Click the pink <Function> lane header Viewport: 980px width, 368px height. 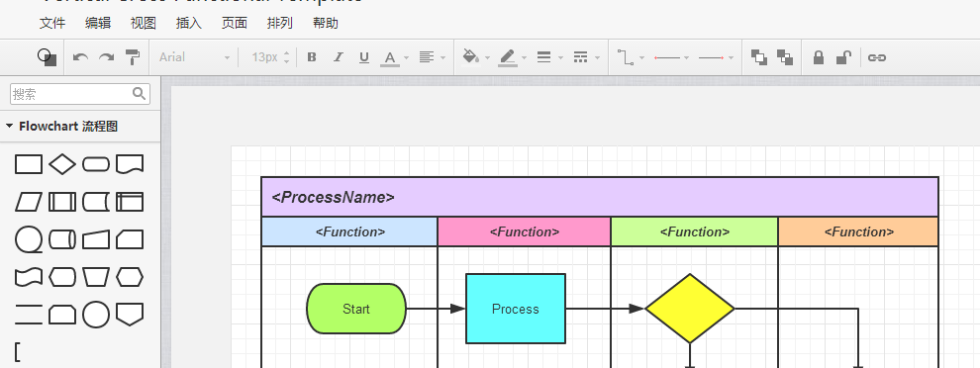(524, 231)
